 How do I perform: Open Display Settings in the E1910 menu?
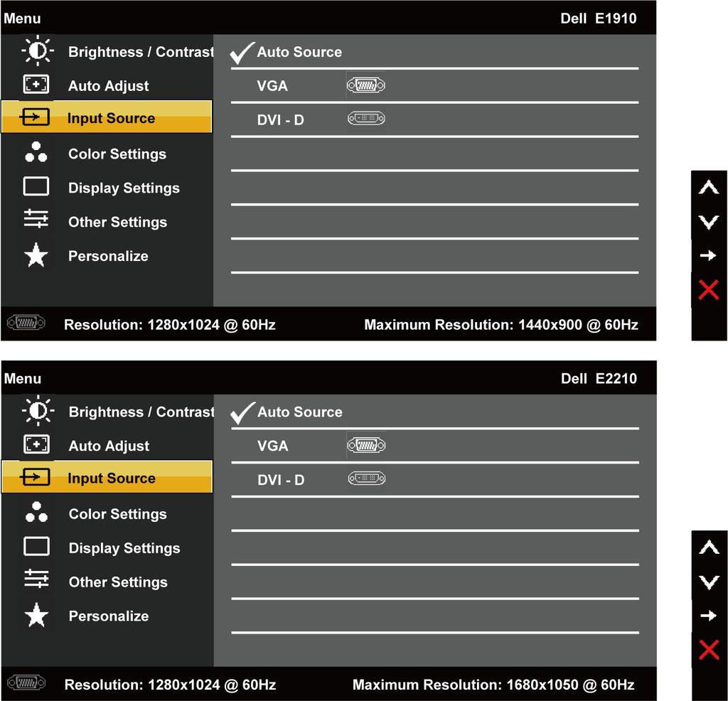(124, 188)
